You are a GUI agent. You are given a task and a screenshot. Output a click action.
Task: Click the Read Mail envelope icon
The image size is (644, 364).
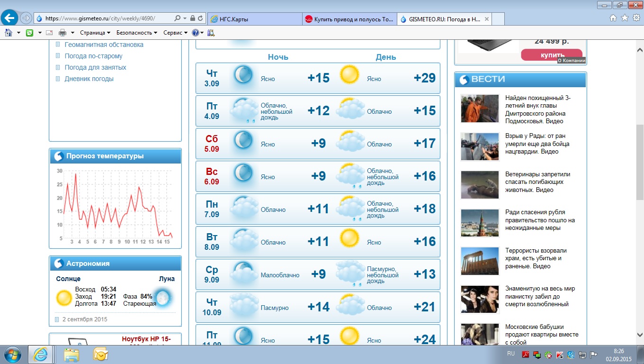click(49, 33)
